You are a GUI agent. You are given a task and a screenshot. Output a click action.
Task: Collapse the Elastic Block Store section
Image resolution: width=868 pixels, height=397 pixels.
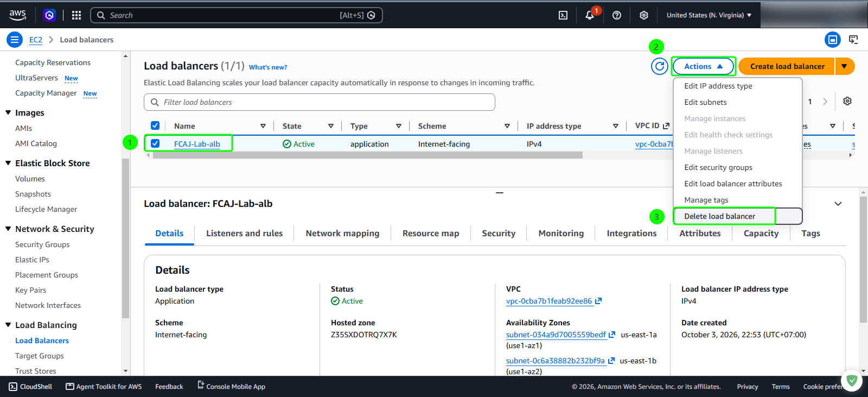click(x=8, y=163)
